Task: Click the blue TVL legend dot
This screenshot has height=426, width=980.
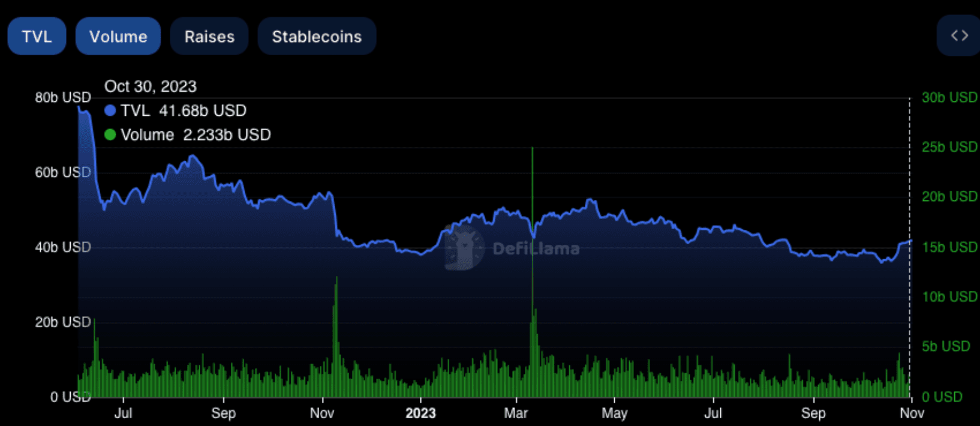Action: point(110,111)
